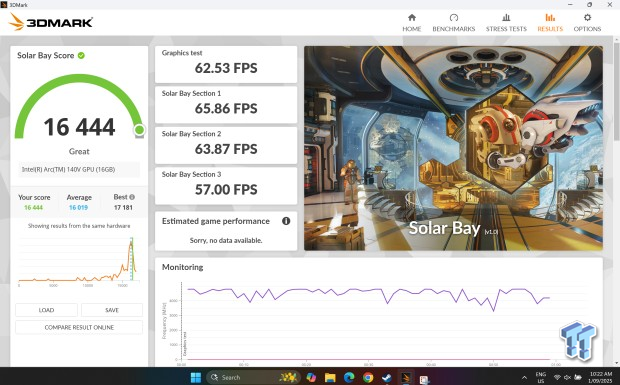Select the Results tab
Image resolution: width=620 pixels, height=385 pixels.
[x=550, y=23]
